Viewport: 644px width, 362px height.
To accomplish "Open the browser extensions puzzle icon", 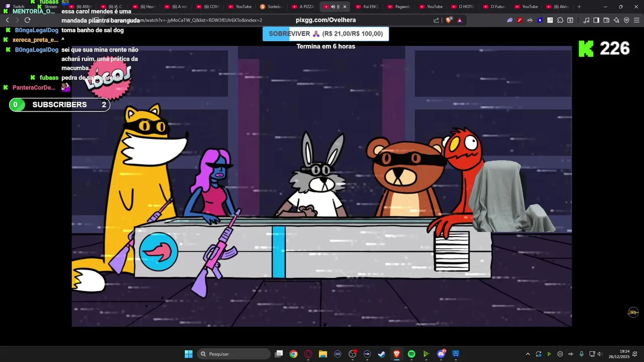I will (560, 20).
